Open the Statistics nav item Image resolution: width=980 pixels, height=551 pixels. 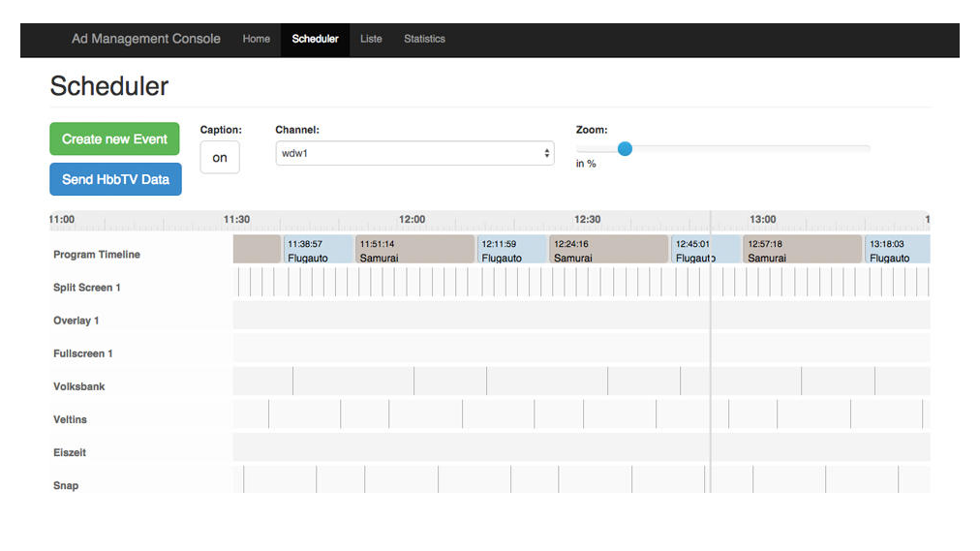click(x=424, y=39)
